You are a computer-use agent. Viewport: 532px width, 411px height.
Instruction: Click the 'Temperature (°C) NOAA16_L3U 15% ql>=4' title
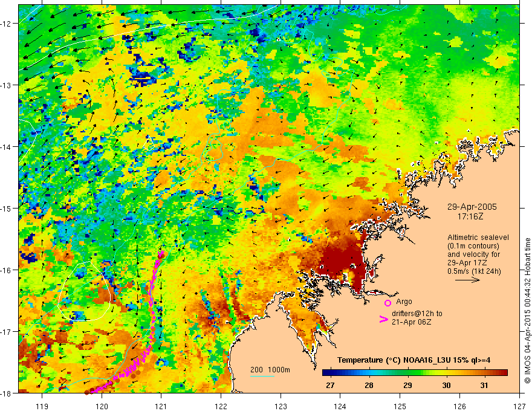click(x=414, y=360)
